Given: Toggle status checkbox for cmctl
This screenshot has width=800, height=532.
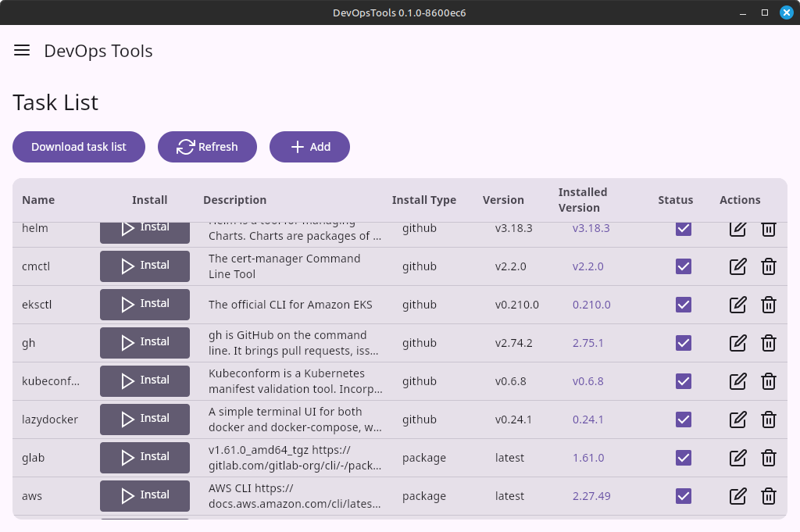Looking at the screenshot, I should coord(684,266).
